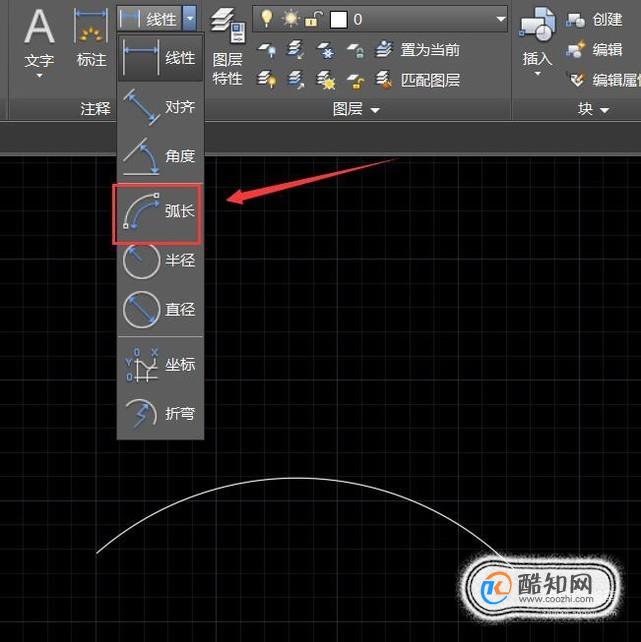
Task: Select 弧长 (Arc Length) dimension option
Action: (x=157, y=213)
